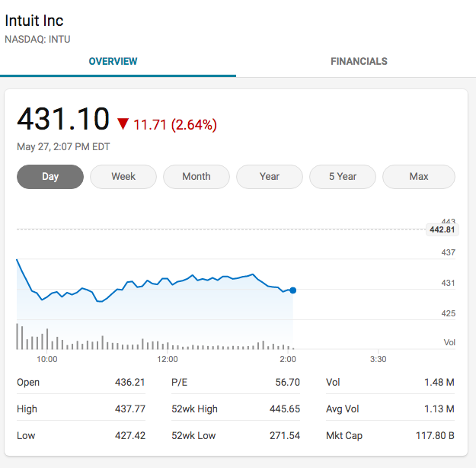Click the Avg Vol value 1.13 M

439,409
